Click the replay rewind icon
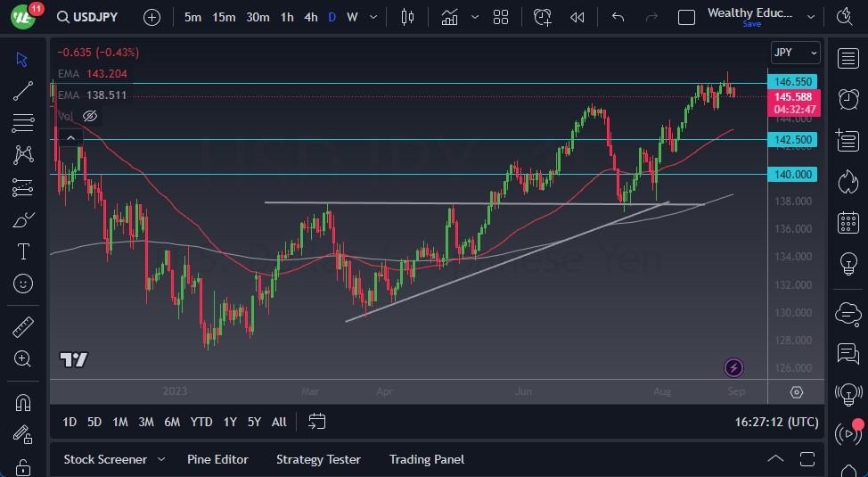This screenshot has width=868, height=477. pyautogui.click(x=577, y=17)
